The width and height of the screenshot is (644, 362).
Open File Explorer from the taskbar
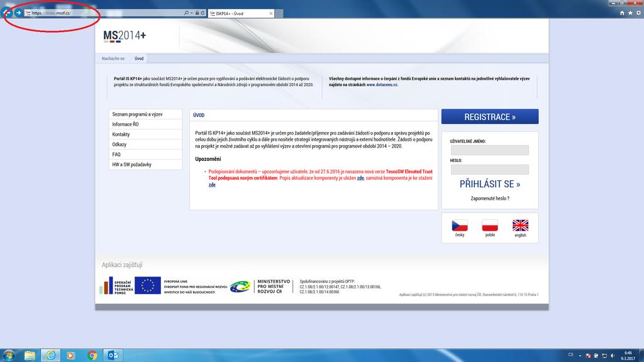coord(30,356)
